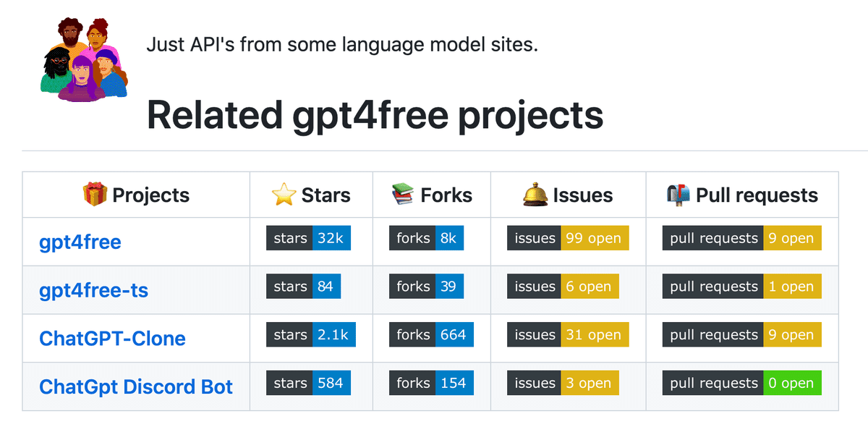Click the pull requests 9 open badge for gpt4free

(741, 237)
